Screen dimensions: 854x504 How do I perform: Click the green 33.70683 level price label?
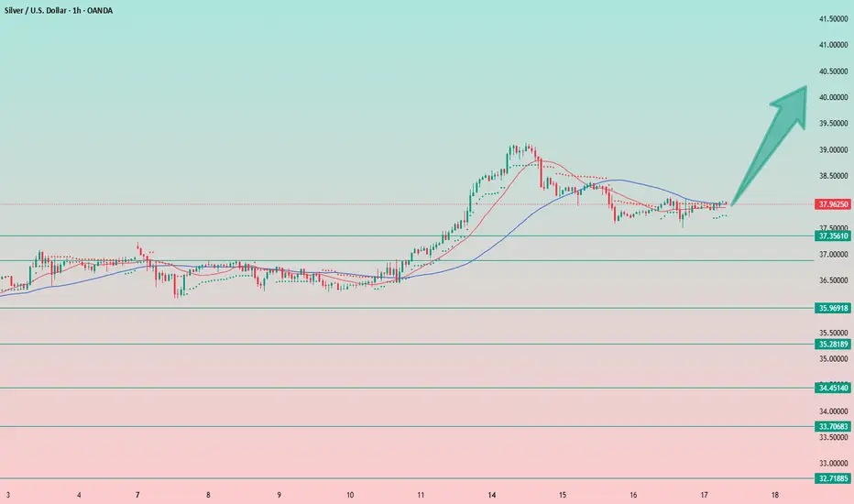click(x=833, y=427)
